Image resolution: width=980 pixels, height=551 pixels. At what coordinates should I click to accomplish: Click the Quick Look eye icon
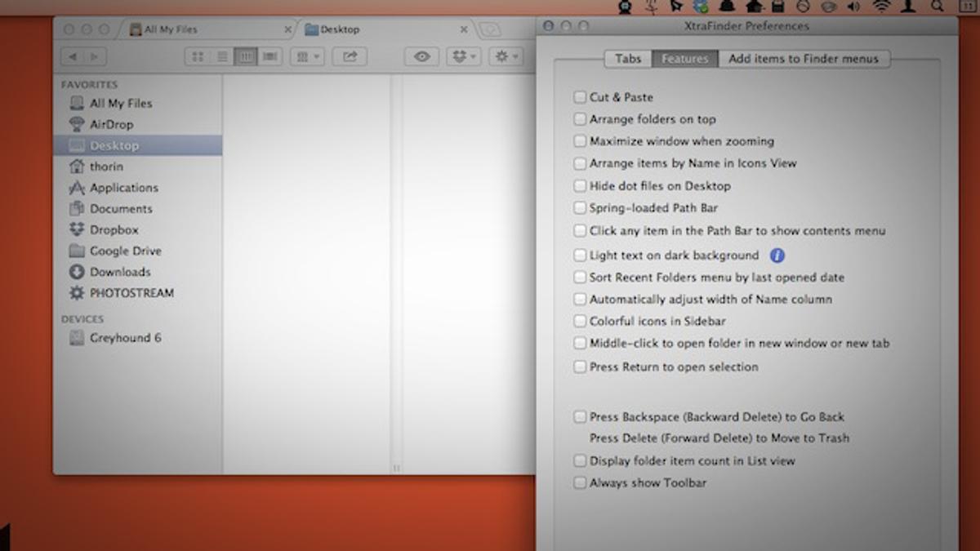pos(421,56)
